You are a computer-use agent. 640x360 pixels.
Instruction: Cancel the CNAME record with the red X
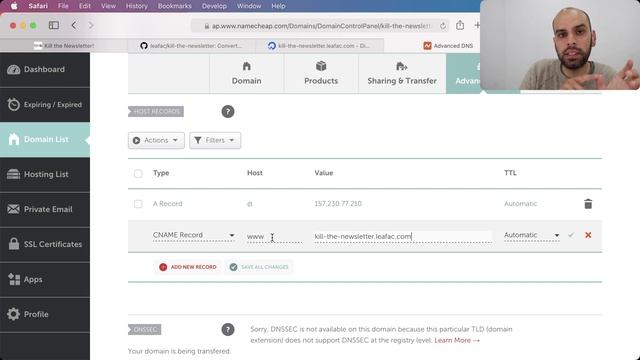588,235
